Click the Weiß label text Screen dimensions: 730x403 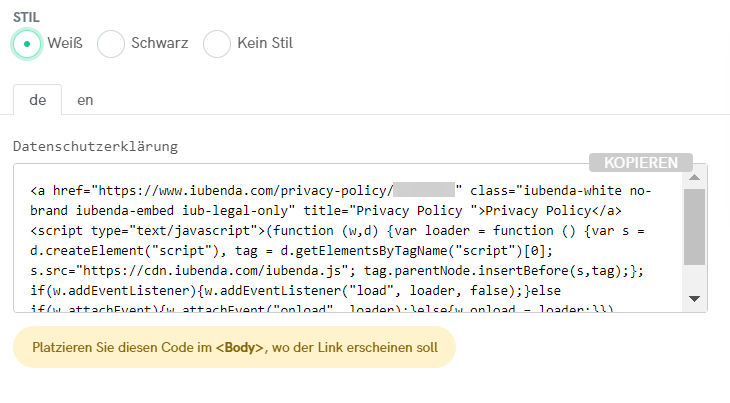point(65,44)
